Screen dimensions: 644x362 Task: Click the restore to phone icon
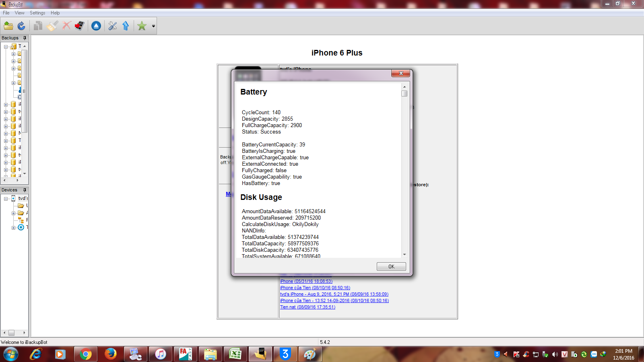point(79,26)
